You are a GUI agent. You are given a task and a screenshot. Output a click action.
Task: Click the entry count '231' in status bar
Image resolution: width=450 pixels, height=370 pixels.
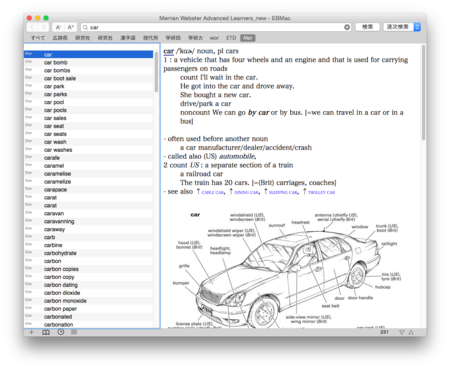click(384, 332)
